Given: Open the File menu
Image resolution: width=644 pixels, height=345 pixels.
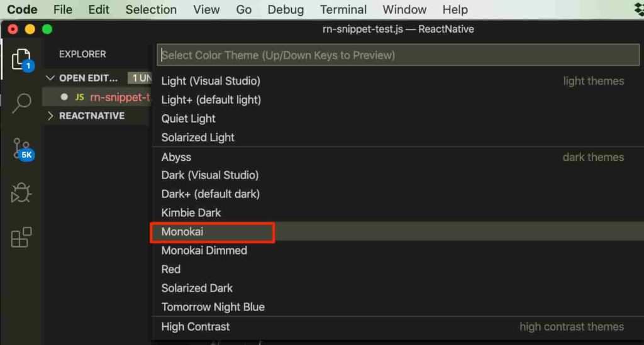Looking at the screenshot, I should coord(63,9).
